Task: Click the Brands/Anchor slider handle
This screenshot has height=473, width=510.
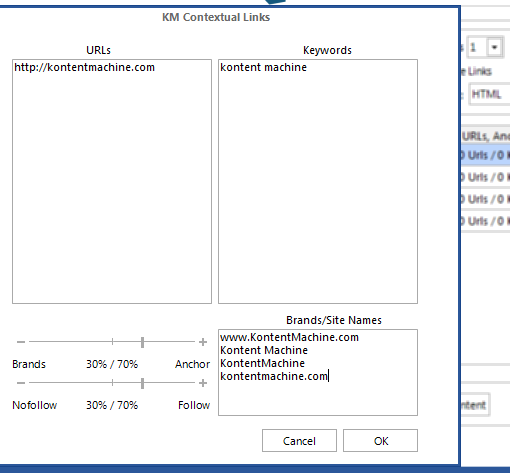Action: pos(142,342)
